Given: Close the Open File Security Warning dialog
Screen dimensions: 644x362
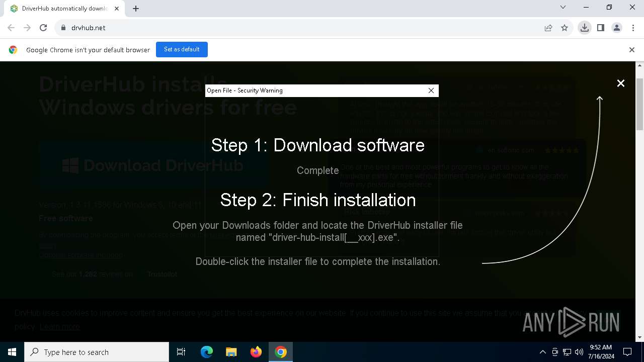Looking at the screenshot, I should 431,90.
